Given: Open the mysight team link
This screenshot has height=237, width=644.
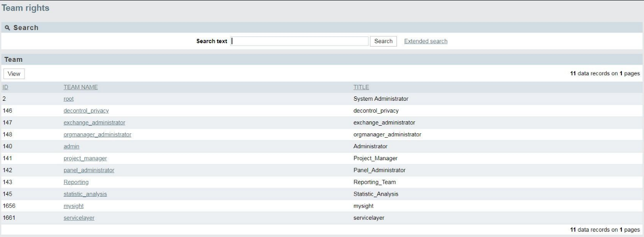Looking at the screenshot, I should [74, 206].
